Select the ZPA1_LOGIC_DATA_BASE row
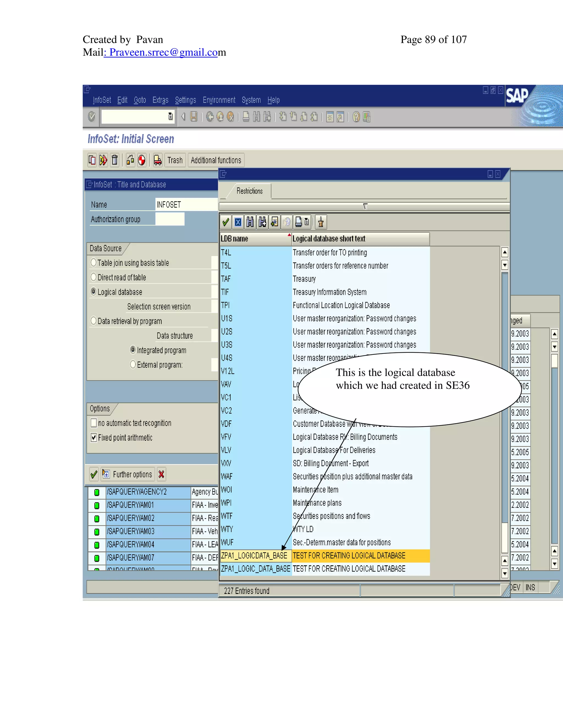Image resolution: width=563 pixels, height=728 pixels. 325,569
